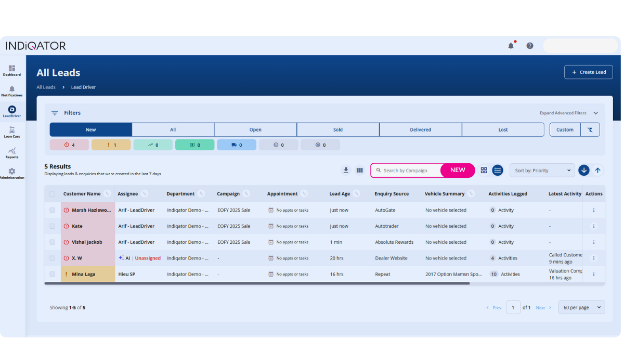This screenshot has width=624, height=364.
Task: Open Reports in the sidebar
Action: point(12,153)
